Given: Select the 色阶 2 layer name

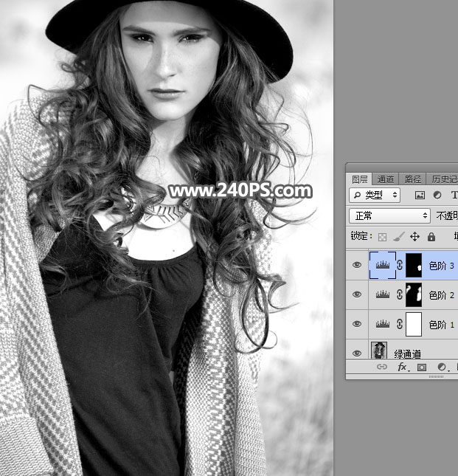Looking at the screenshot, I should pos(441,295).
